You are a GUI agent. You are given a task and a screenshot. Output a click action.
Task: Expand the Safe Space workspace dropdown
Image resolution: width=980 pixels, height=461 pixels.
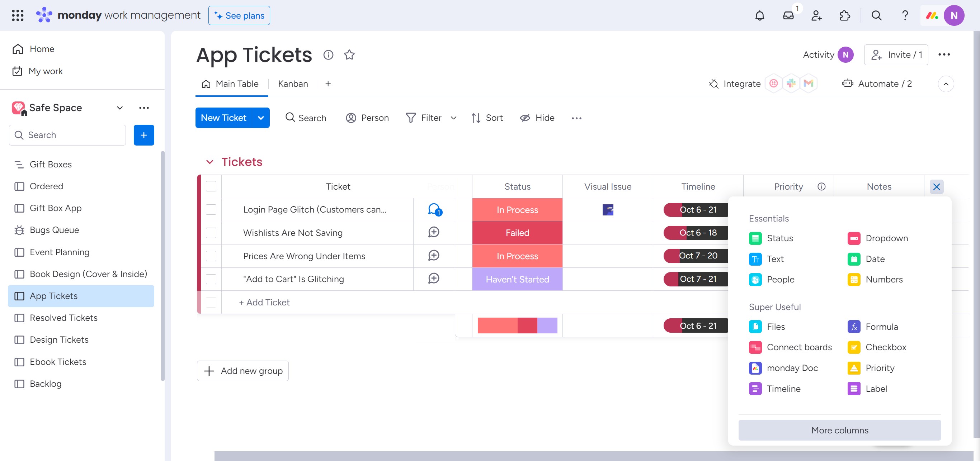[120, 108]
